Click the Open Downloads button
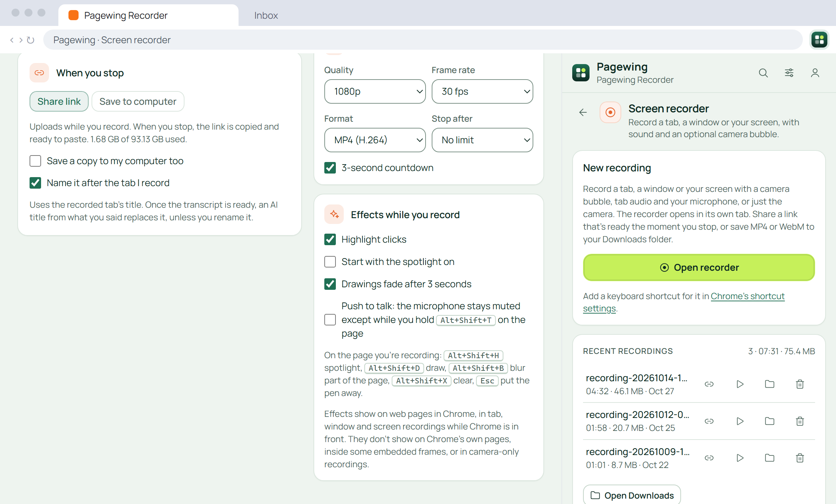 click(632, 495)
